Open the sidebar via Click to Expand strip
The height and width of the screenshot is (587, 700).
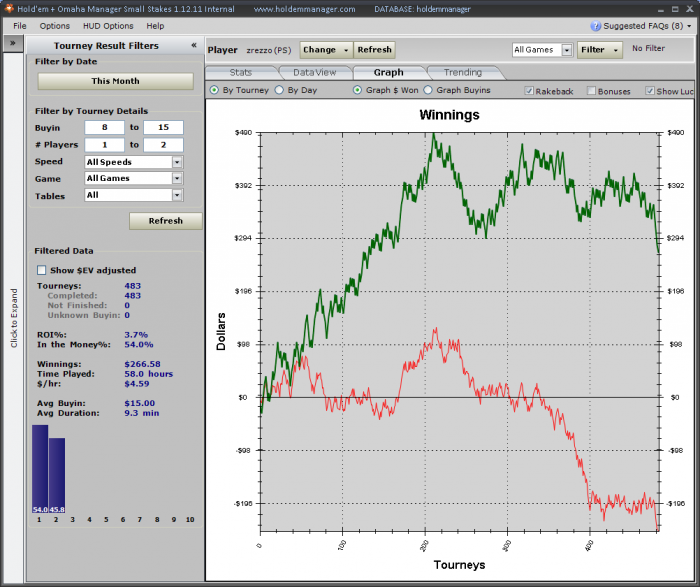[14, 317]
